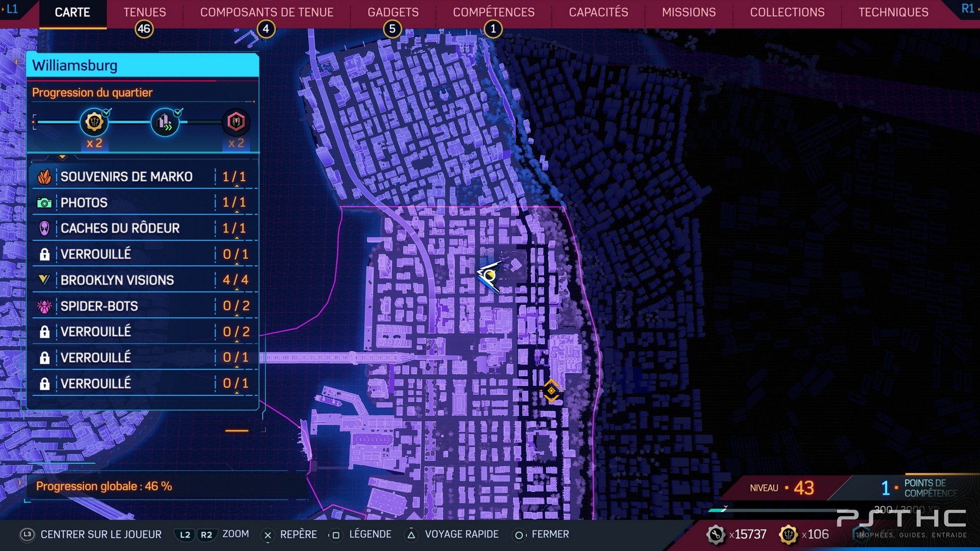Click the padlock icon of the VERROUILLÉ 0/2 row
The image size is (980, 551).
point(44,332)
